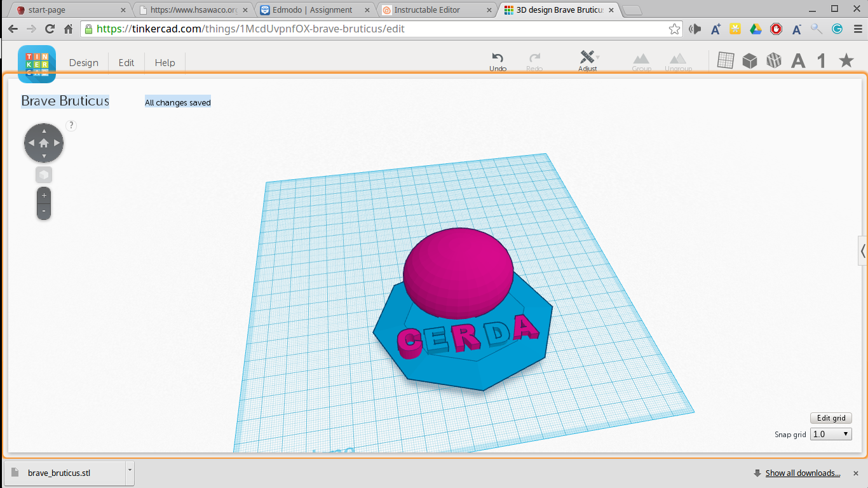This screenshot has width=868, height=488.
Task: Click the Edit grid button
Action: pos(831,418)
